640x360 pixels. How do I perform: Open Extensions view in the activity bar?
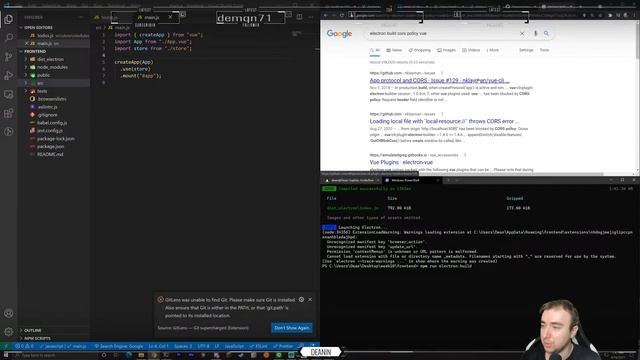[8, 113]
